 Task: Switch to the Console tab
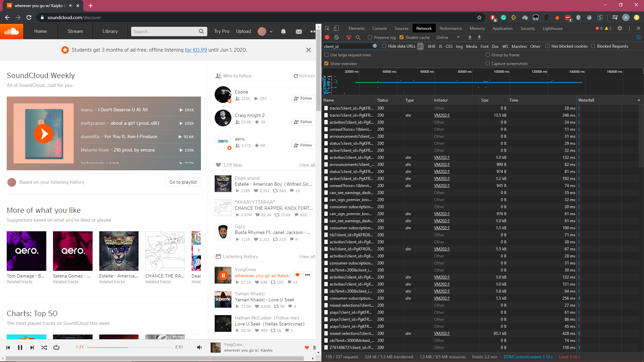(379, 28)
